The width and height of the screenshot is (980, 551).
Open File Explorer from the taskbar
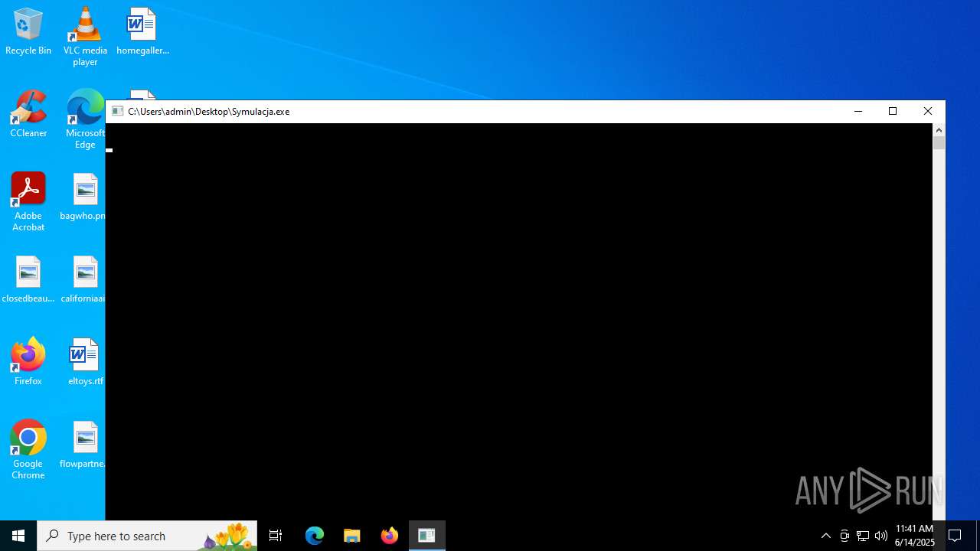tap(352, 536)
